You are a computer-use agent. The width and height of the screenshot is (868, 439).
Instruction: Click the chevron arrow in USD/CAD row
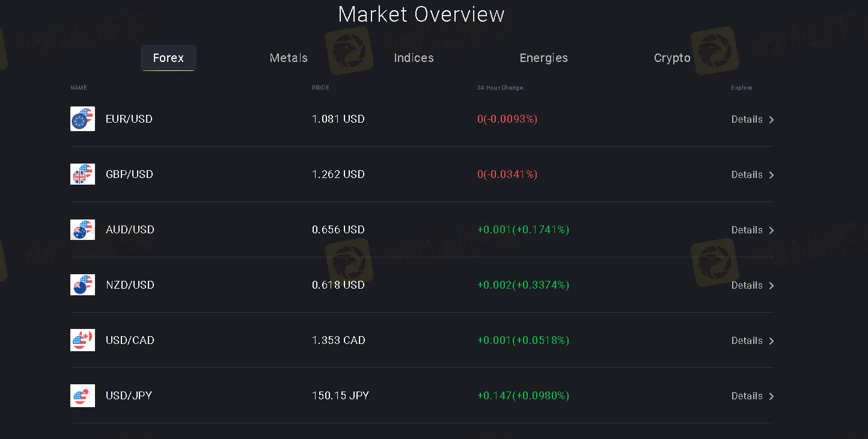click(771, 341)
